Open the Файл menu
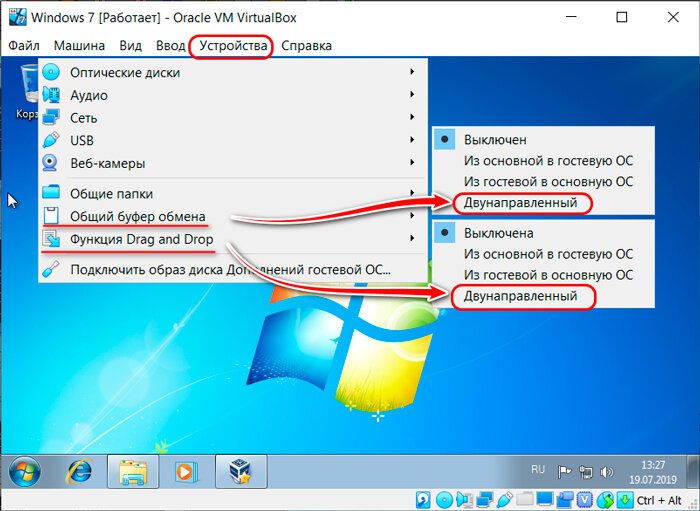 click(x=24, y=46)
